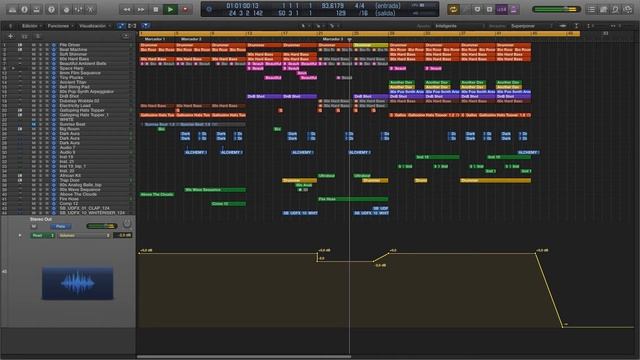Open the Library panel icon
Screen dimensions: 640x360
pos(12,9)
